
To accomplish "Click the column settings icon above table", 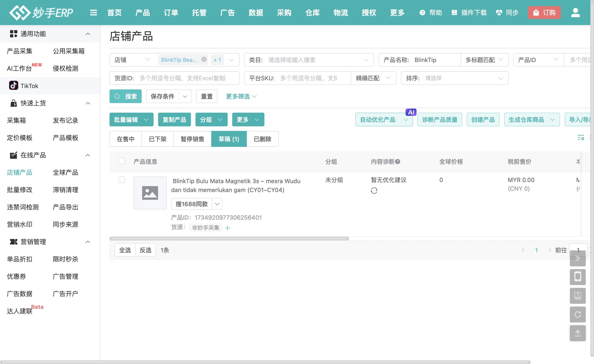I will pos(581,138).
